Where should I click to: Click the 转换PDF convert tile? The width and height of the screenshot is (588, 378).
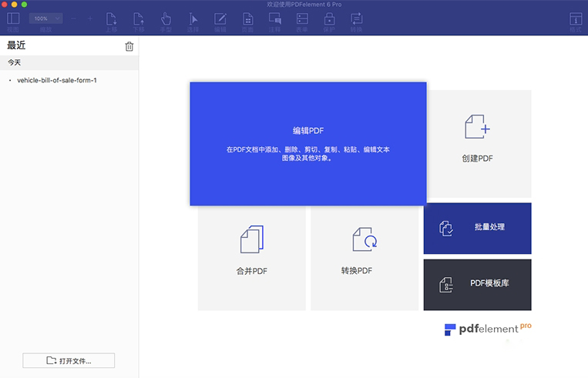(364, 258)
